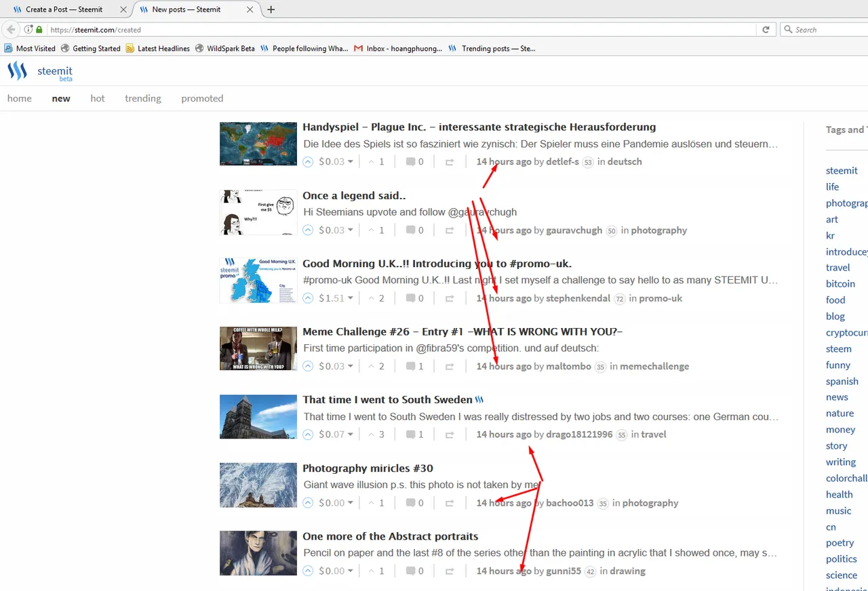Resteem the Meme Challenge #26 post

coord(449,367)
